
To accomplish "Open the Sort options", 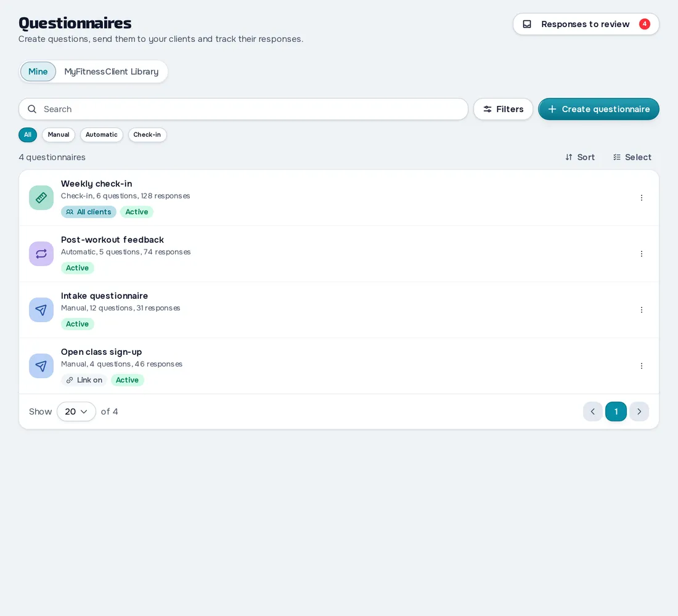I will pyautogui.click(x=580, y=157).
